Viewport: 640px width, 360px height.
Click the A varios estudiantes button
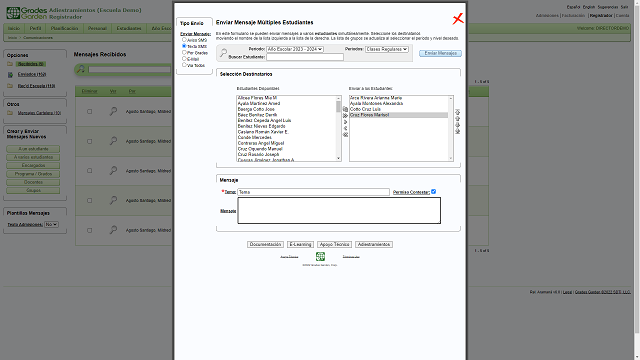coord(33,157)
